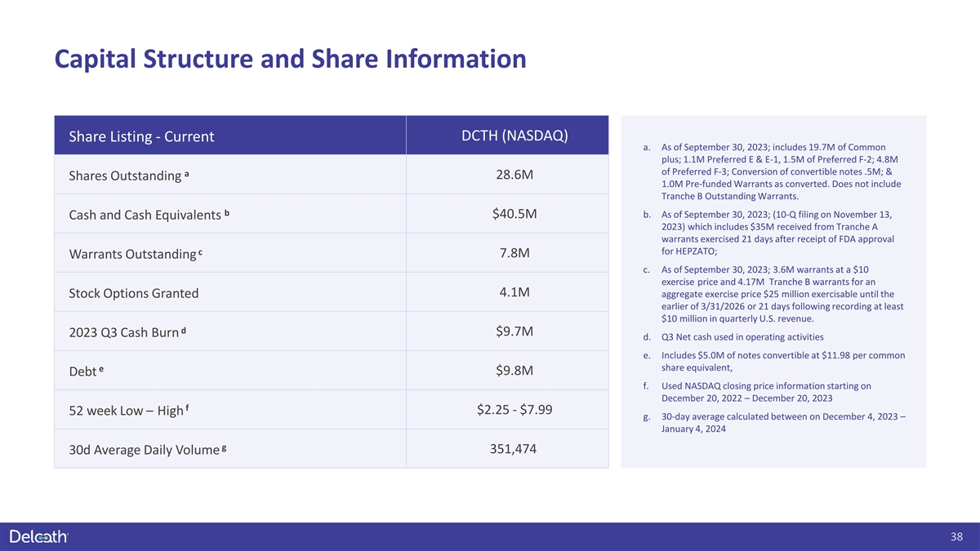Click the $9.7M cash burn value

point(514,331)
